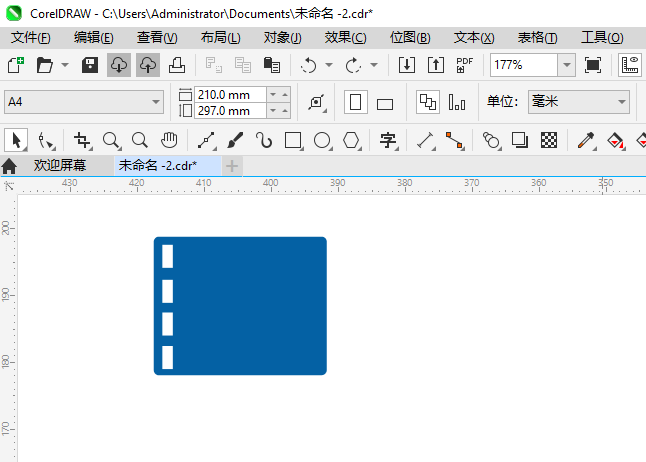Select the Shape edit tool
The height and width of the screenshot is (462, 646).
tap(46, 141)
